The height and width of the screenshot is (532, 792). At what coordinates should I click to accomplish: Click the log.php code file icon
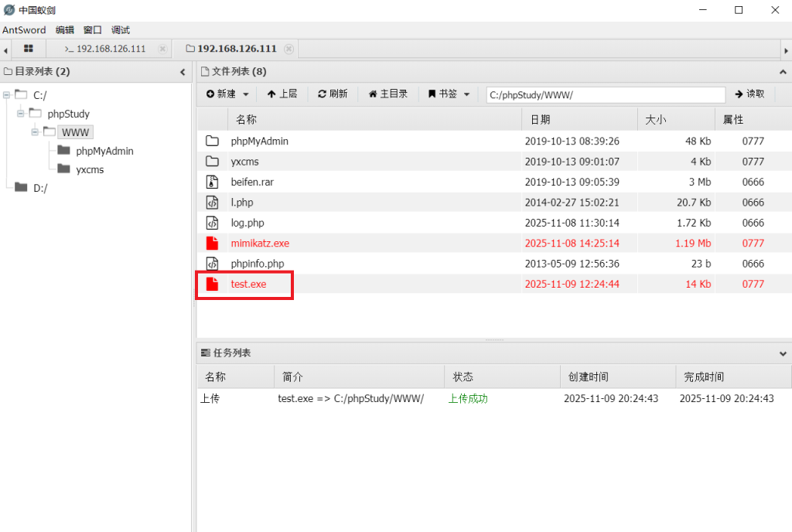pos(212,223)
